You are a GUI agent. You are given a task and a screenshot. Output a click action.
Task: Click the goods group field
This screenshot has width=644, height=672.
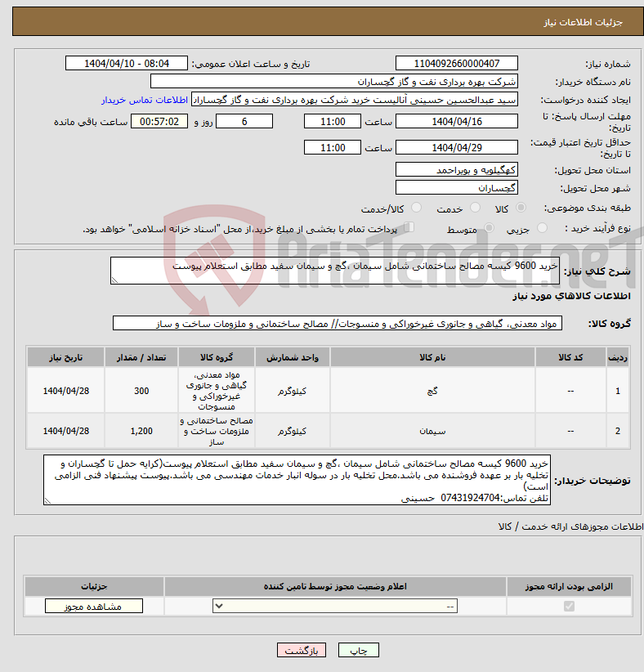tap(338, 324)
